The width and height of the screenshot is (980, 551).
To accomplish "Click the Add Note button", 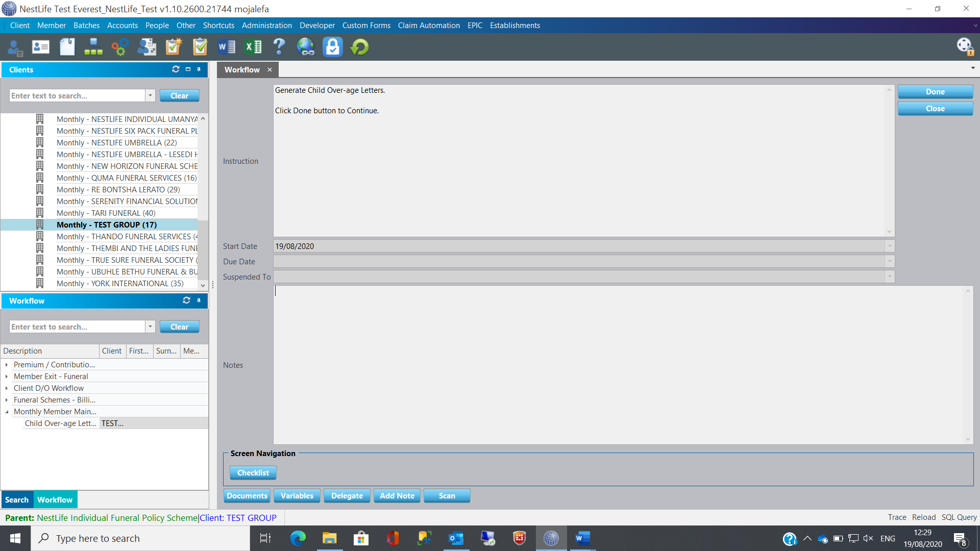I will pos(397,496).
